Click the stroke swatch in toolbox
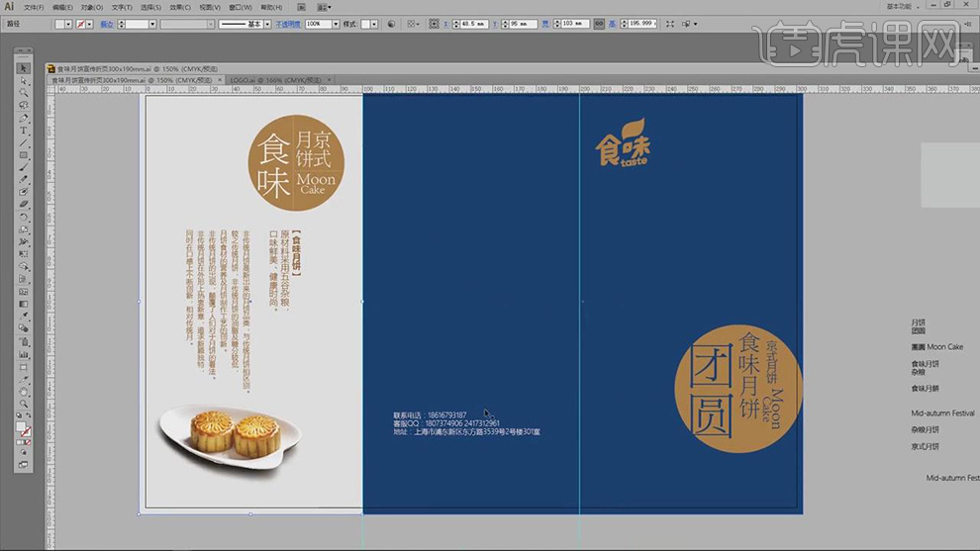The height and width of the screenshot is (551, 980). tap(26, 431)
